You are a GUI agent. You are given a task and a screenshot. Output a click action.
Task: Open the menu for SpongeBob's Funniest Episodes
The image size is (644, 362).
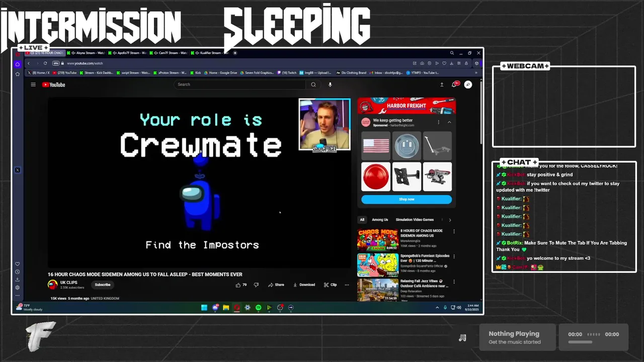click(454, 256)
